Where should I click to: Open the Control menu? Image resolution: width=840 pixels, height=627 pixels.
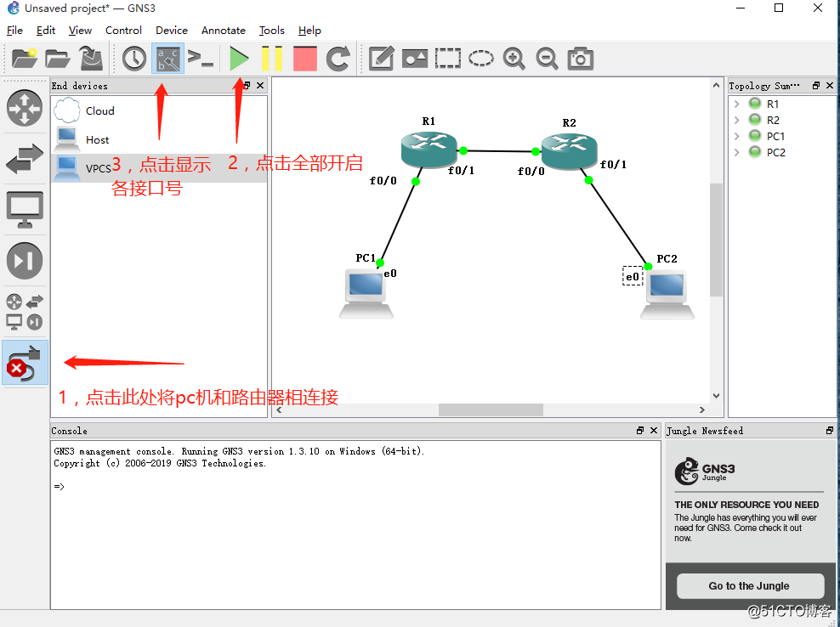tap(123, 31)
